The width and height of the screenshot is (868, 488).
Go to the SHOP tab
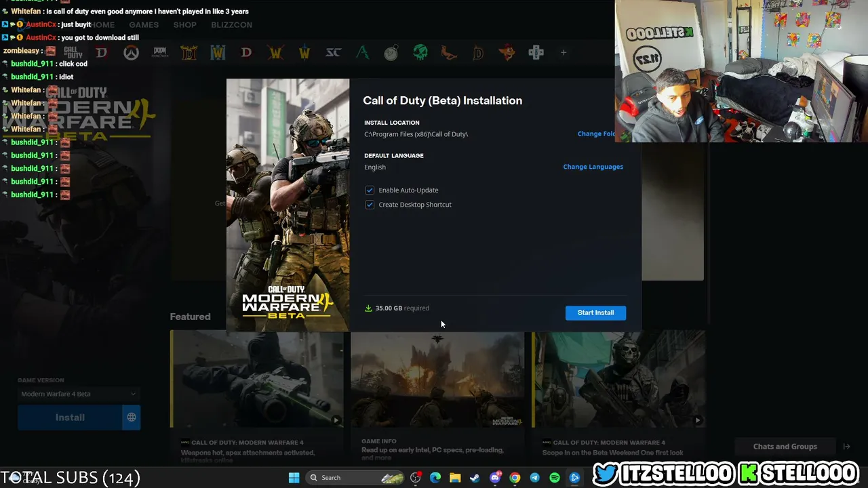[x=184, y=25]
